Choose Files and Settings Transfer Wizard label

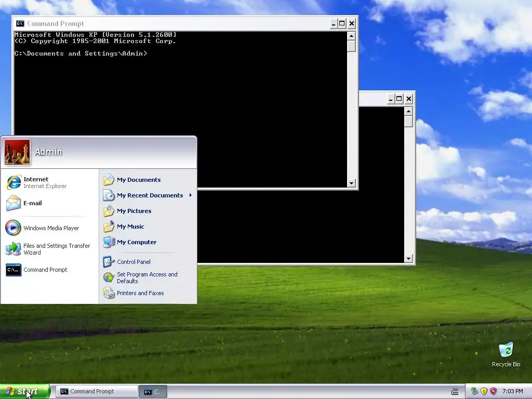[x=57, y=249]
